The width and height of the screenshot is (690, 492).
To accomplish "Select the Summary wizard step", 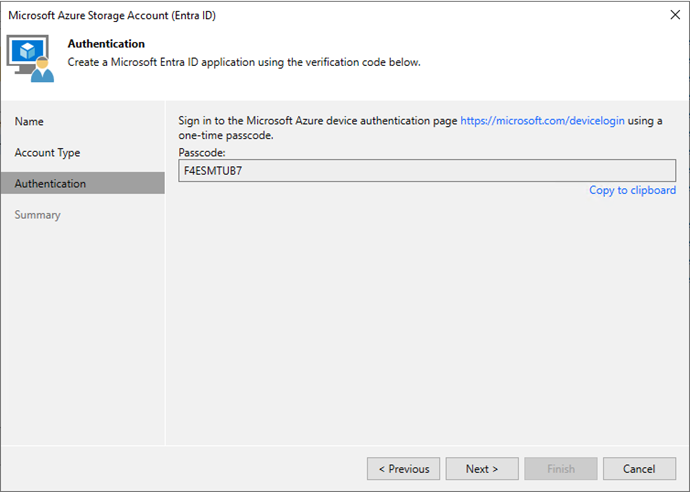I will coord(37,215).
